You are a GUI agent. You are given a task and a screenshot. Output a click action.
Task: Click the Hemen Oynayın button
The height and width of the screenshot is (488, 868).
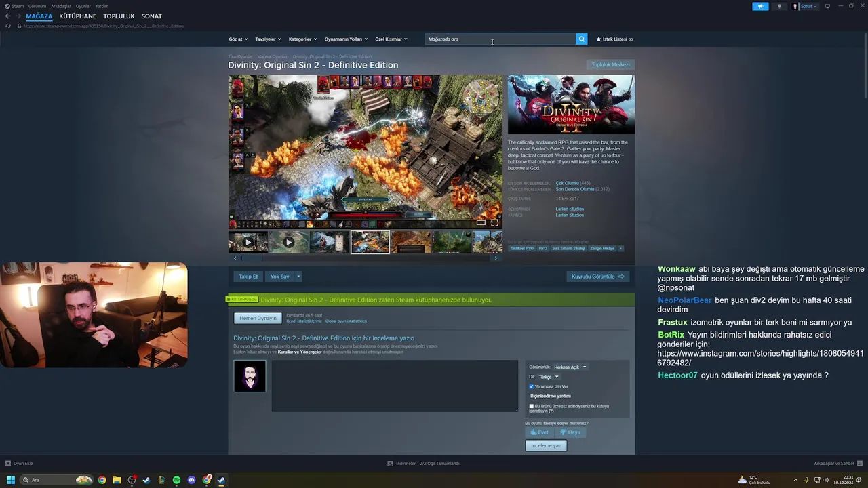pos(258,318)
